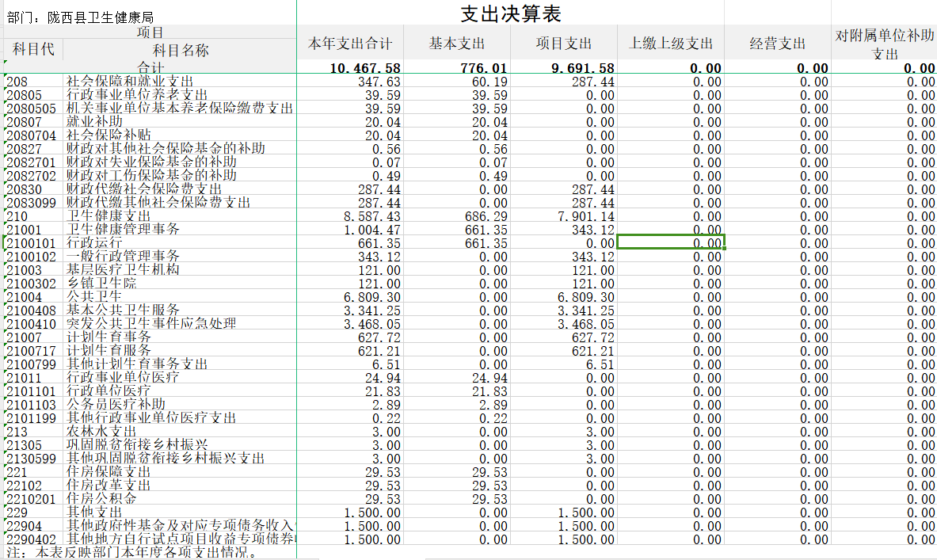Select the 对附属单位补助支出 header cell
The width and height of the screenshot is (937, 560).
[885, 44]
